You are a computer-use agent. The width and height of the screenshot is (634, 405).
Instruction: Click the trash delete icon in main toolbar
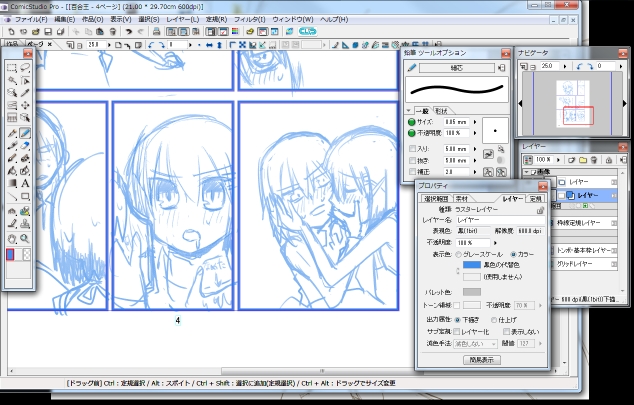(x=113, y=32)
